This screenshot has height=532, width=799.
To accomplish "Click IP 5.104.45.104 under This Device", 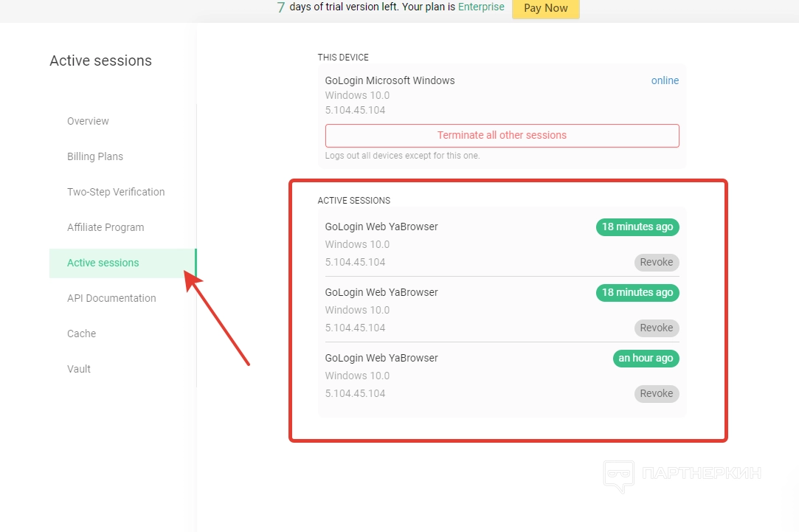I will [x=355, y=110].
